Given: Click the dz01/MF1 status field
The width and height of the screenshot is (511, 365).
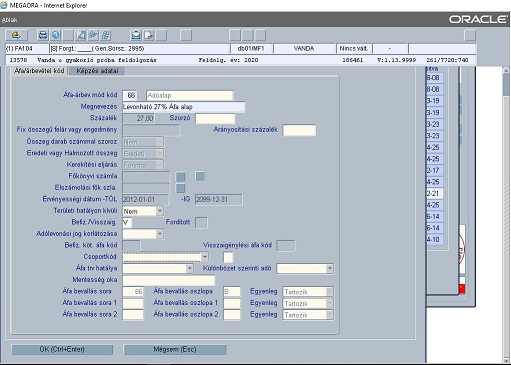Looking at the screenshot, I should point(251,49).
